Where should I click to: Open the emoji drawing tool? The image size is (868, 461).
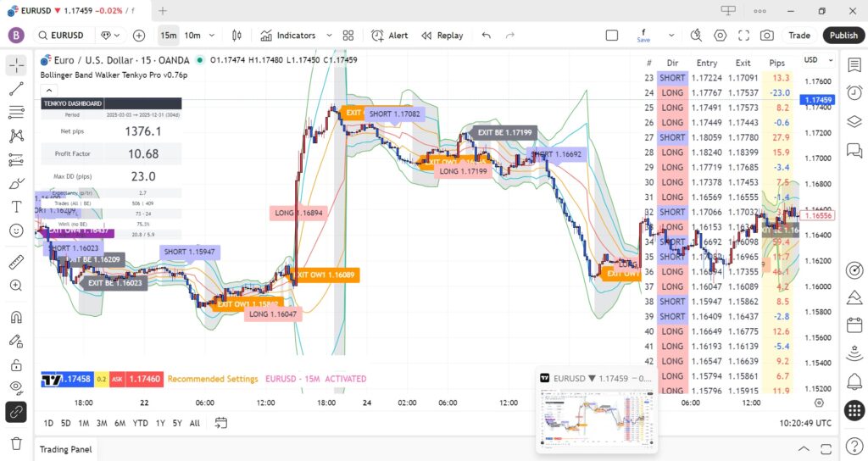(16, 230)
